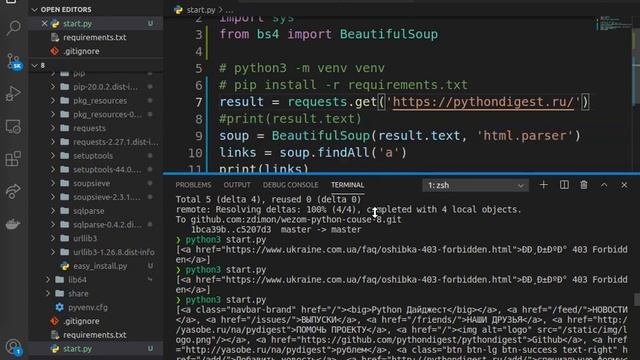Open the Run and Debug view
The width and height of the screenshot is (640, 360).
click(13, 94)
